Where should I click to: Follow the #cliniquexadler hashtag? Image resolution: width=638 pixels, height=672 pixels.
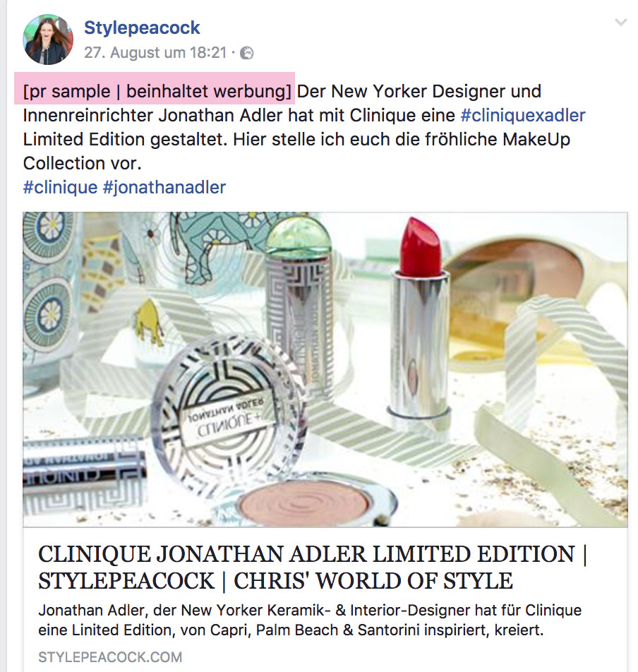(x=523, y=115)
